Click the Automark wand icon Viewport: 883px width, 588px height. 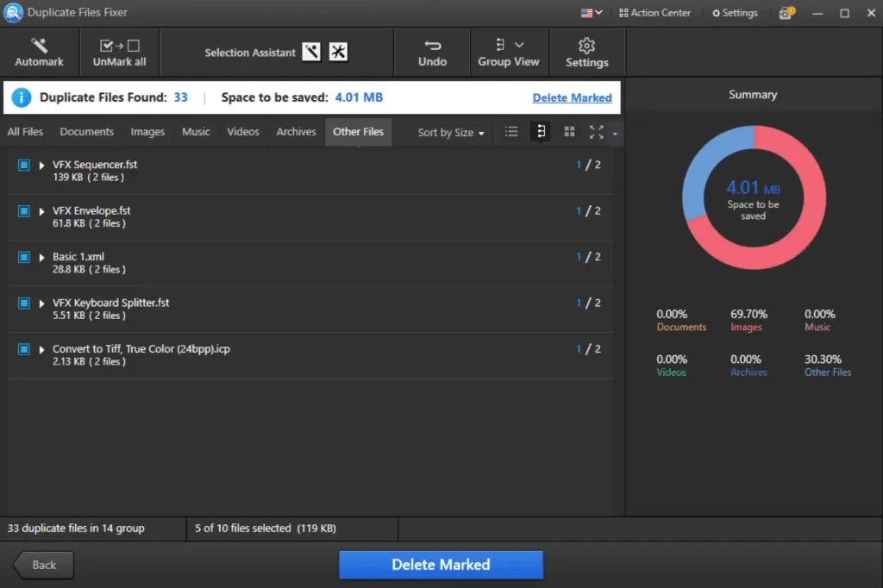click(39, 45)
